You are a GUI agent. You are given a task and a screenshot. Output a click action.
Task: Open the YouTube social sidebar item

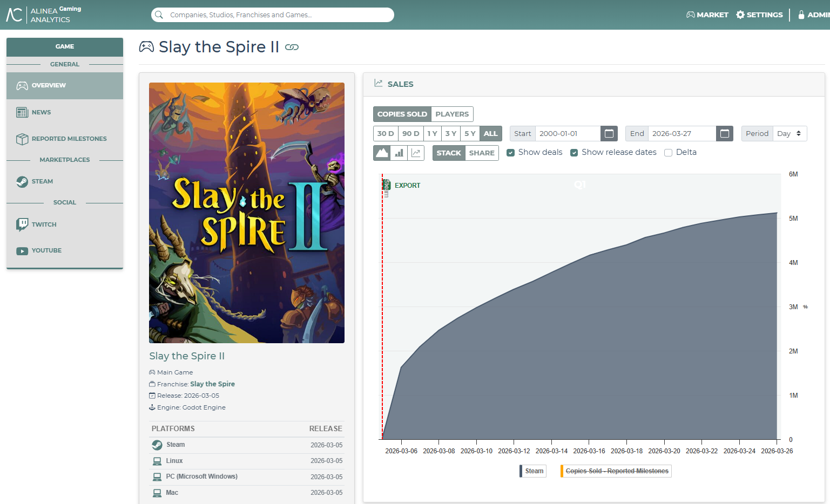65,250
